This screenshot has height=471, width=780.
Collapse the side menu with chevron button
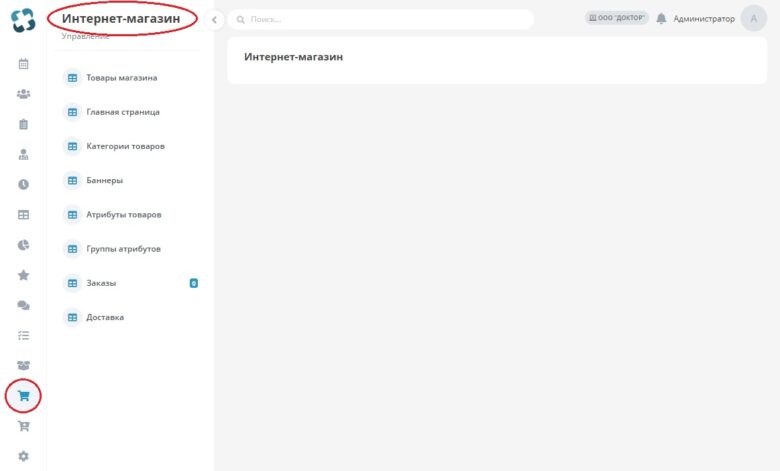[214, 20]
